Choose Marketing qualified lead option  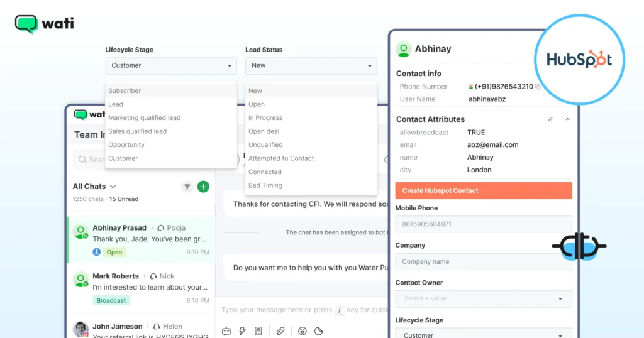tap(171, 117)
